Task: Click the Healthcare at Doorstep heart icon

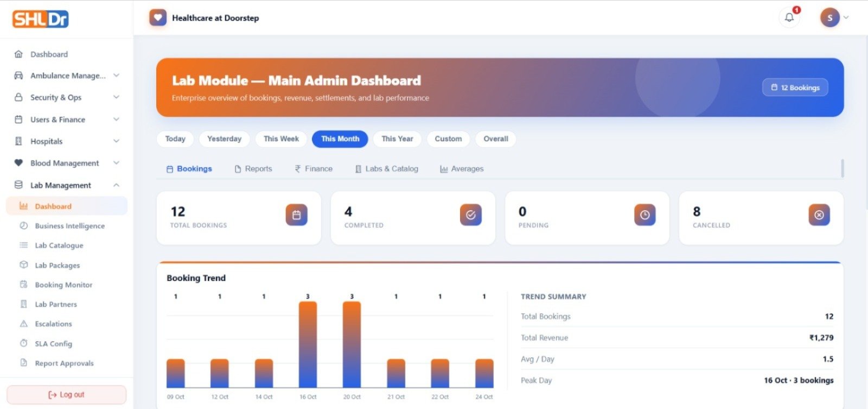Action: (x=158, y=17)
